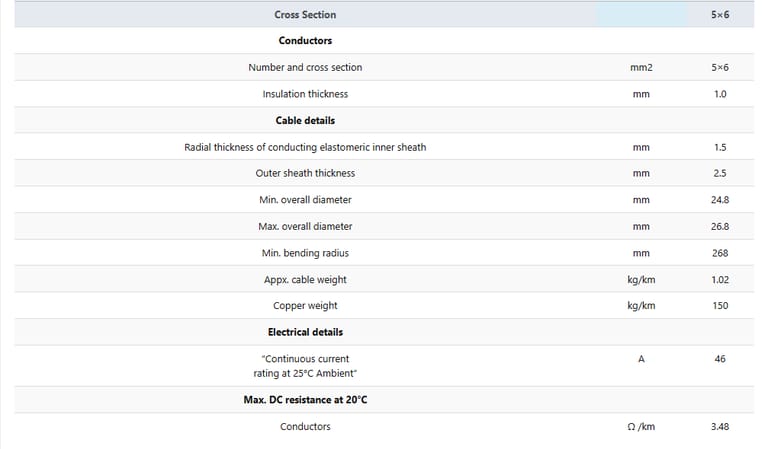Click the Conductors section heading at the top
This screenshot has height=449, width=768.
click(x=305, y=41)
